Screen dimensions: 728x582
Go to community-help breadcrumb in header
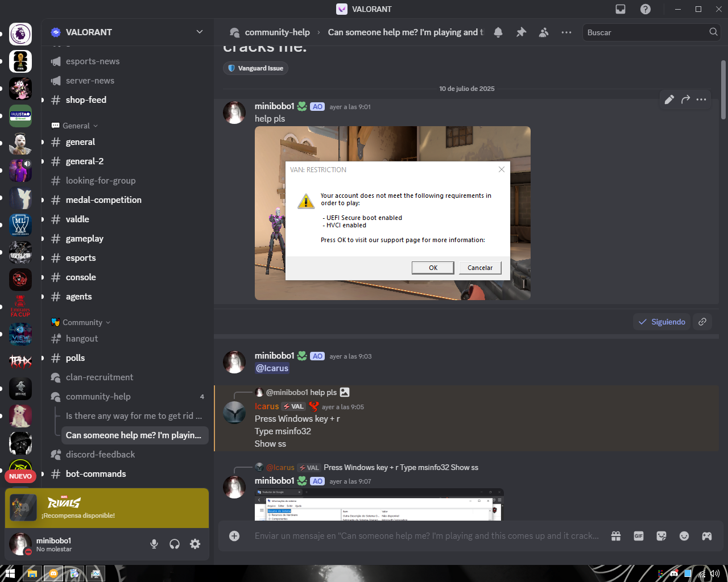(277, 32)
